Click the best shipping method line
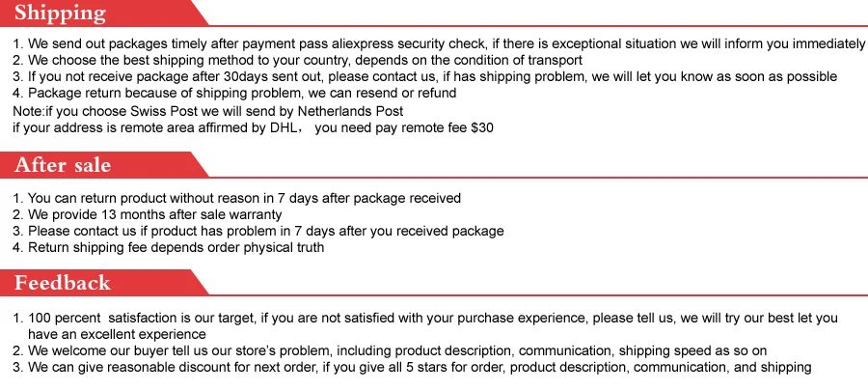The height and width of the screenshot is (391, 868). [297, 60]
